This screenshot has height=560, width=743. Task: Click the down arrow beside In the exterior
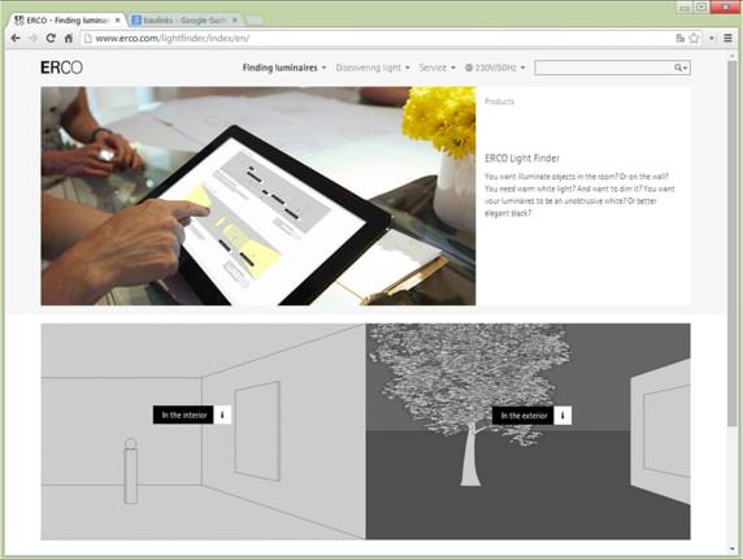pyautogui.click(x=562, y=416)
